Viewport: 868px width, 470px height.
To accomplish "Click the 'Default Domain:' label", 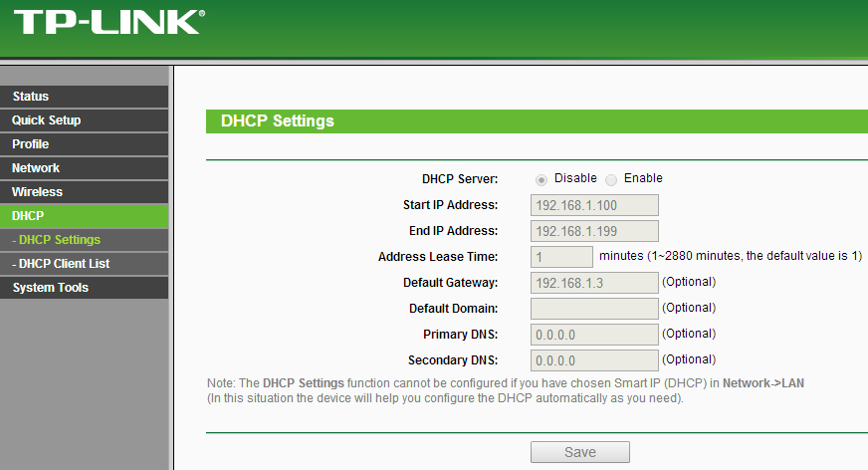I will click(x=453, y=309).
